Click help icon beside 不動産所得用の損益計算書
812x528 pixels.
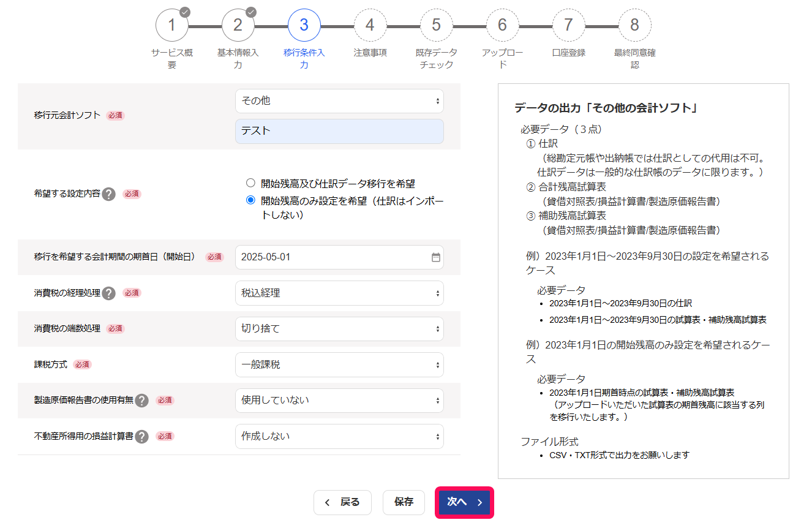[x=142, y=437]
